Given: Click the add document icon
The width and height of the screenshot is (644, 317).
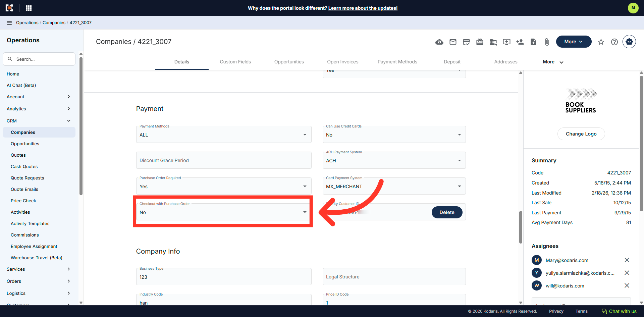Looking at the screenshot, I should (533, 42).
